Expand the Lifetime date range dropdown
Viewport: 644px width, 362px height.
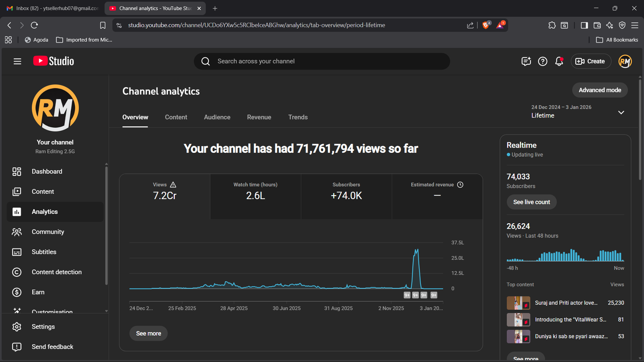point(621,112)
